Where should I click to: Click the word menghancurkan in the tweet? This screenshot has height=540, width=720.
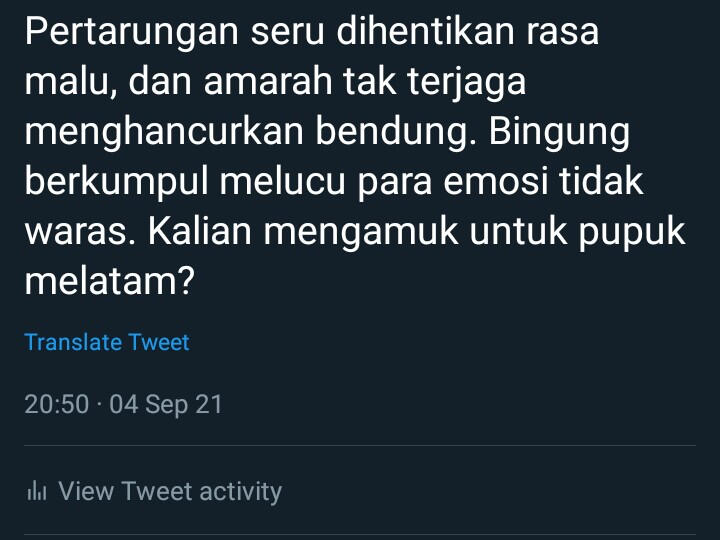[163, 133]
